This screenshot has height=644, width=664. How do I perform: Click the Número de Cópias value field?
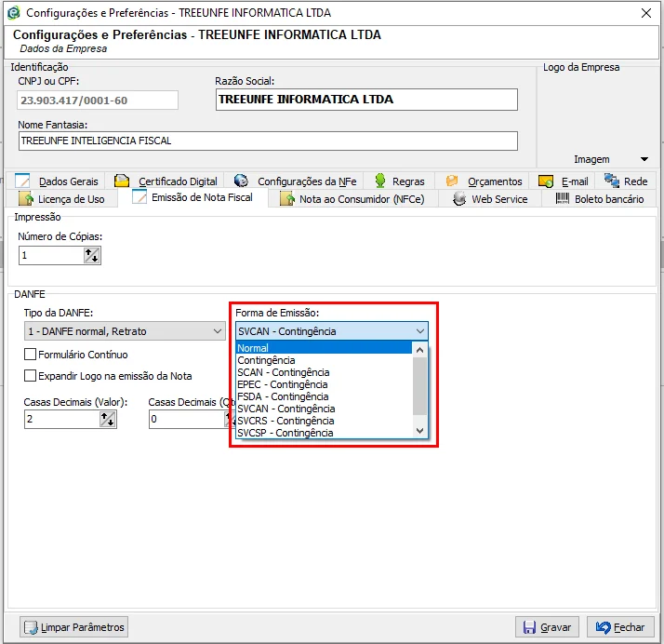[51, 256]
